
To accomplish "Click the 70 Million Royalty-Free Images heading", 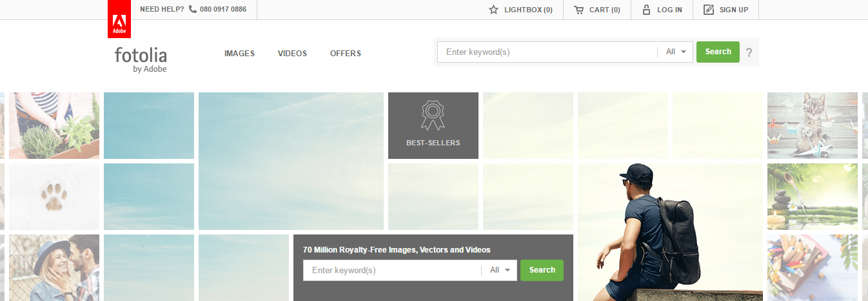I will pyautogui.click(x=397, y=250).
